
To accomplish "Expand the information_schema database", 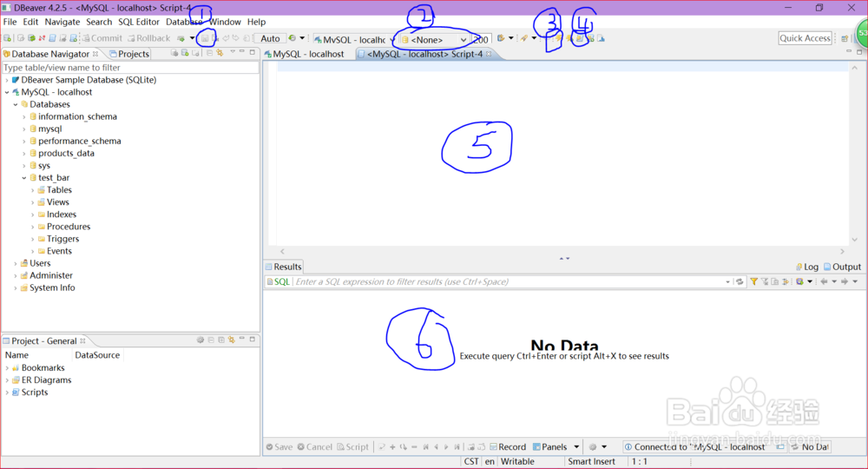I will point(23,116).
